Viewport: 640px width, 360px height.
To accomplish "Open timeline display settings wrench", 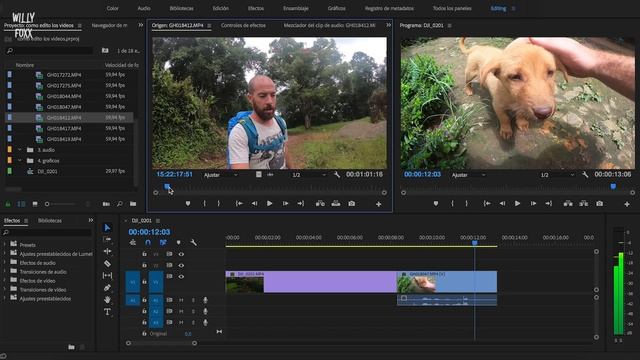I will coord(193,242).
